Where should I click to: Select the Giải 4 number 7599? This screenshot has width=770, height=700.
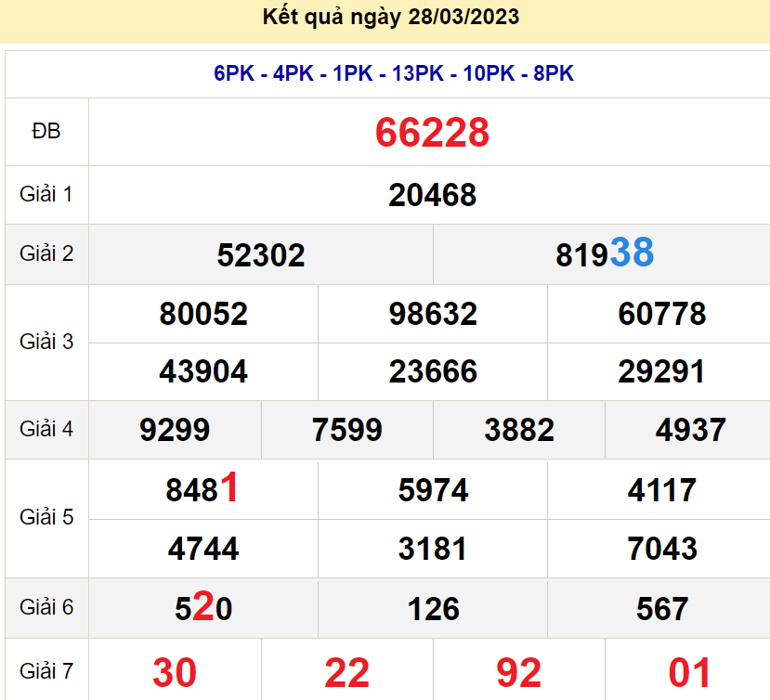pos(347,430)
